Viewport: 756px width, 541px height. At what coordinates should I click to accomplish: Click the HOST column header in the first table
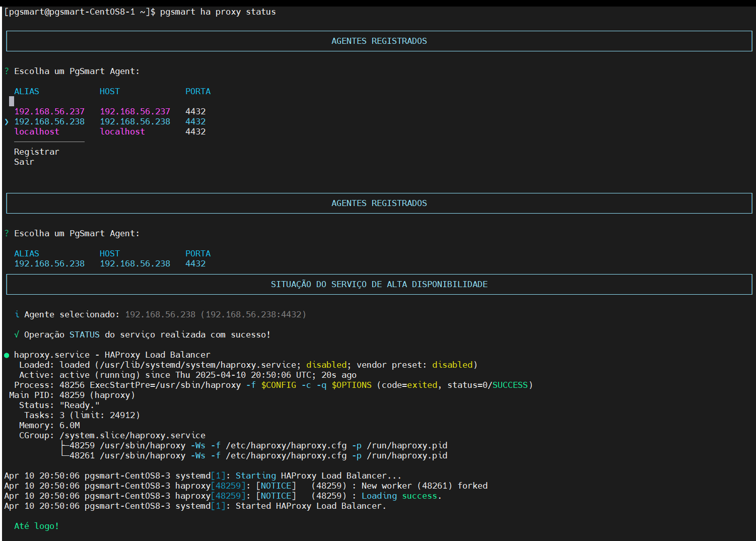click(x=110, y=91)
